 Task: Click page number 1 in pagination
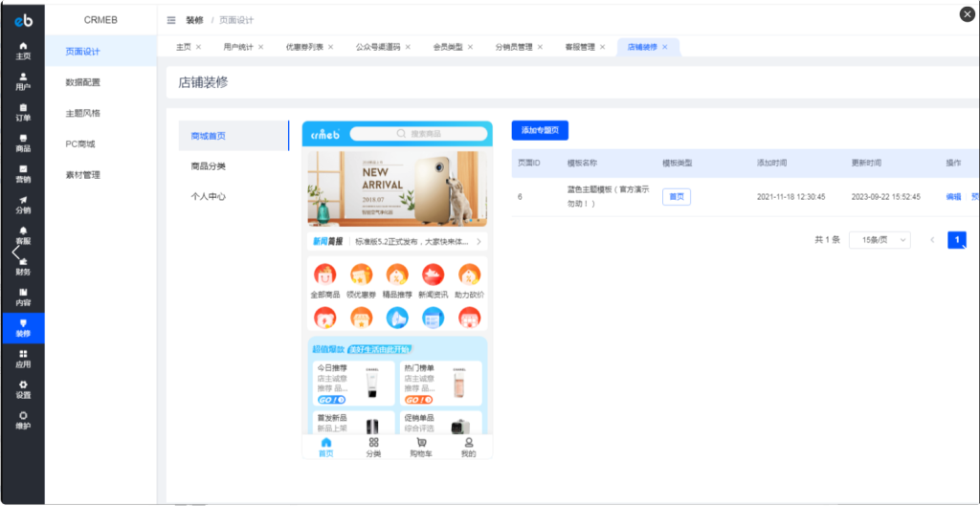957,240
